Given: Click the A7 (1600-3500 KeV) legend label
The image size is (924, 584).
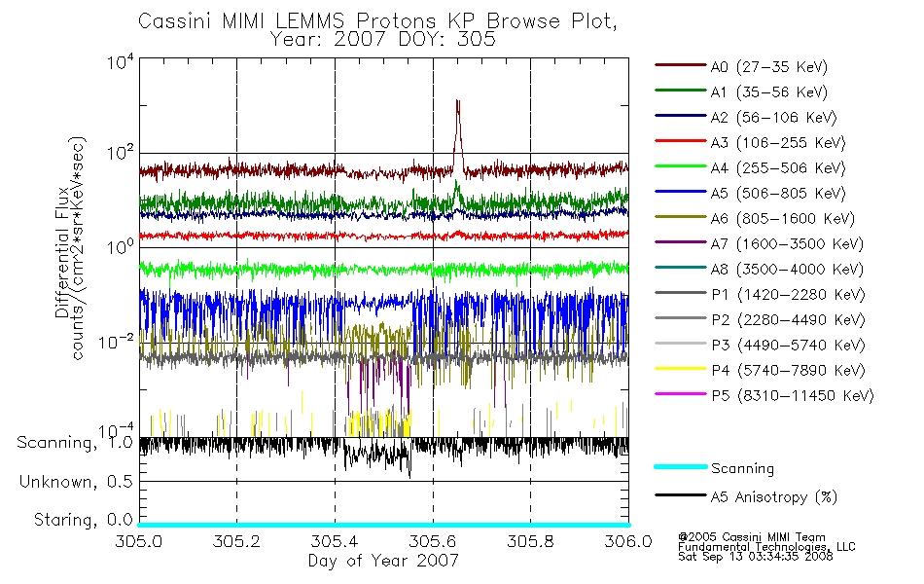Looking at the screenshot, I should pyautogui.click(x=787, y=244).
